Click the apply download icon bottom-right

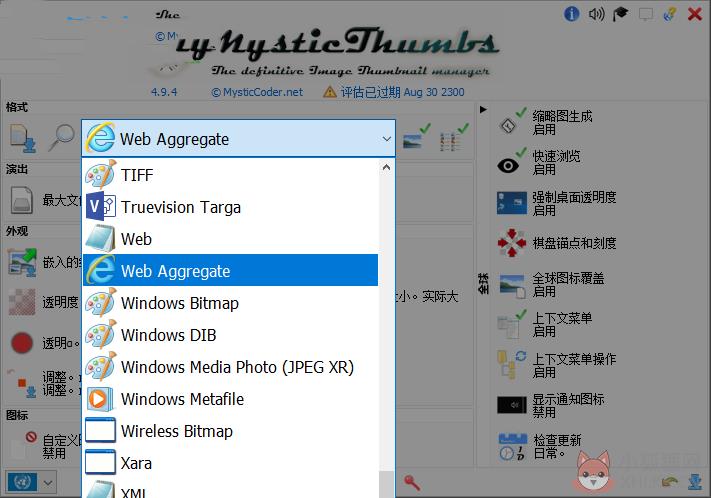coord(695,482)
